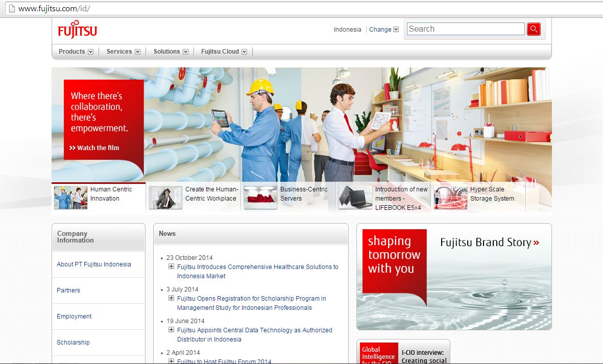The height and width of the screenshot is (364, 603).
Task: Open the LIFEBOOK E5x4 new members slide
Action: point(383,196)
